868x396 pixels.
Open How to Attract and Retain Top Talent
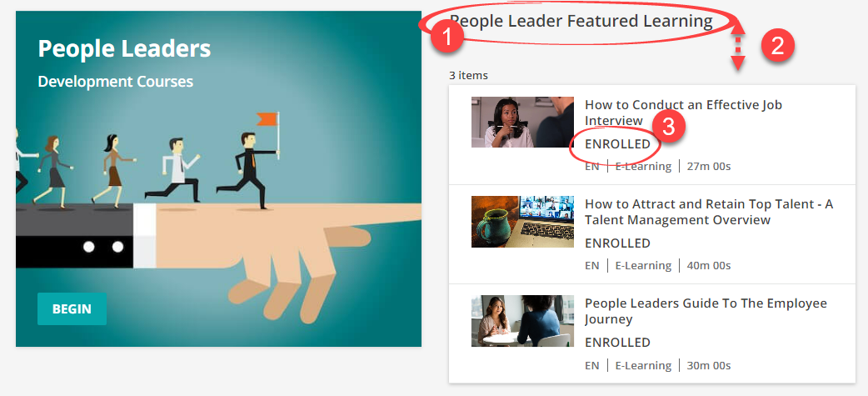click(x=709, y=212)
